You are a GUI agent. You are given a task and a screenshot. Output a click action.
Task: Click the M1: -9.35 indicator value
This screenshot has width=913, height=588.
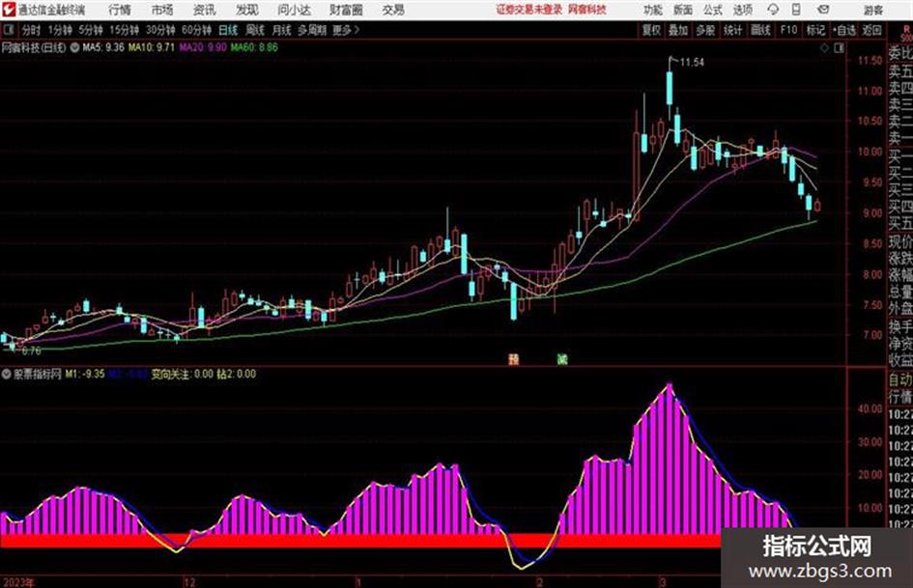tap(85, 375)
